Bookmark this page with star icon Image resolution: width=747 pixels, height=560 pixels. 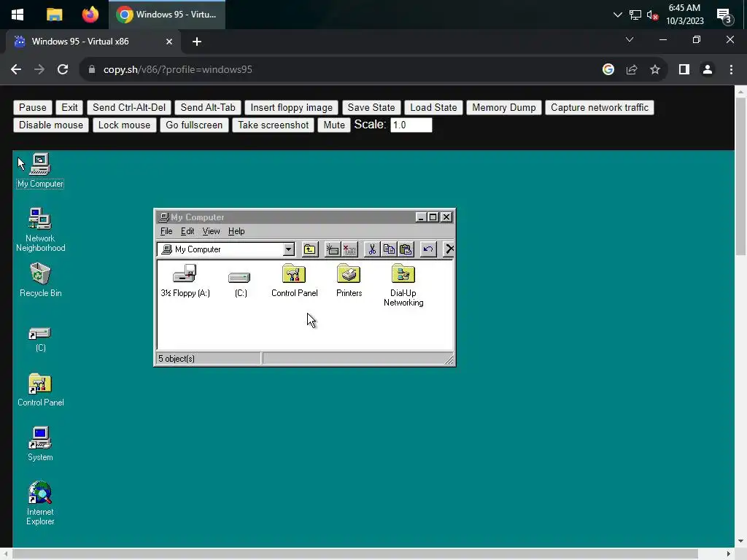tap(655, 69)
